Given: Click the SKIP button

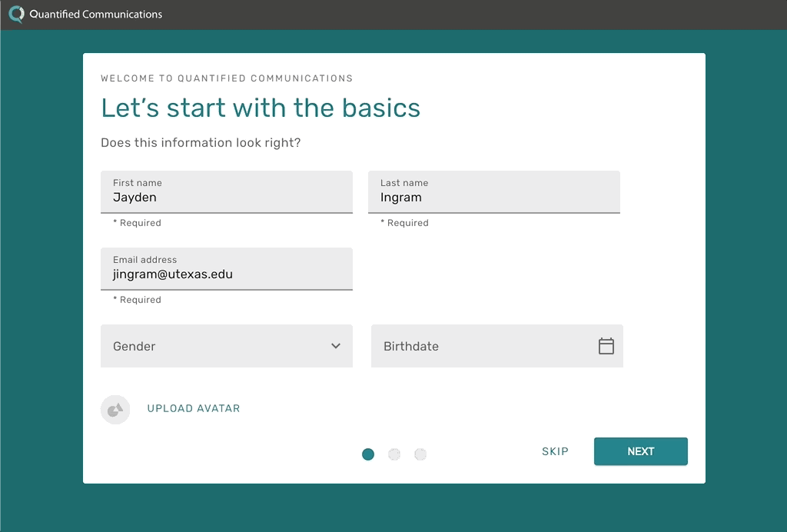Looking at the screenshot, I should [555, 451].
